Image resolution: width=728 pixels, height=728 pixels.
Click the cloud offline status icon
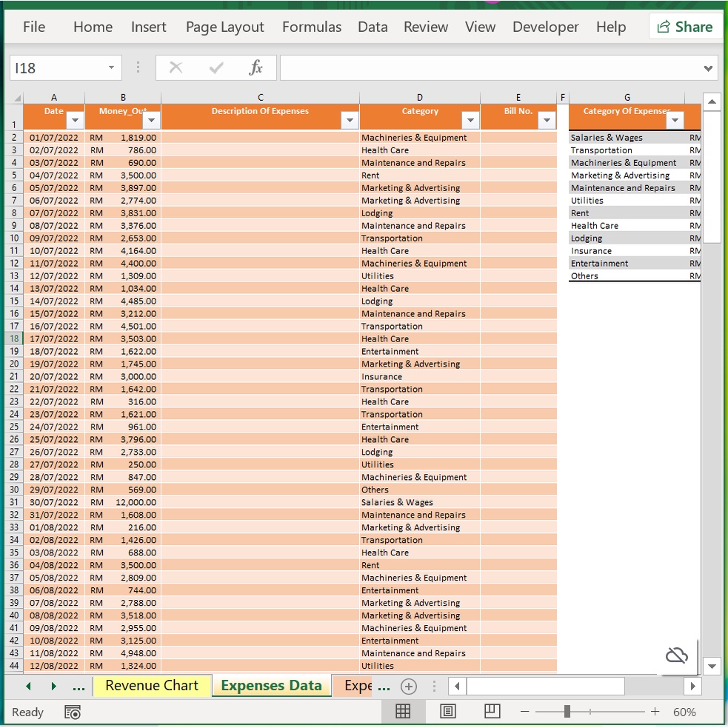[676, 655]
